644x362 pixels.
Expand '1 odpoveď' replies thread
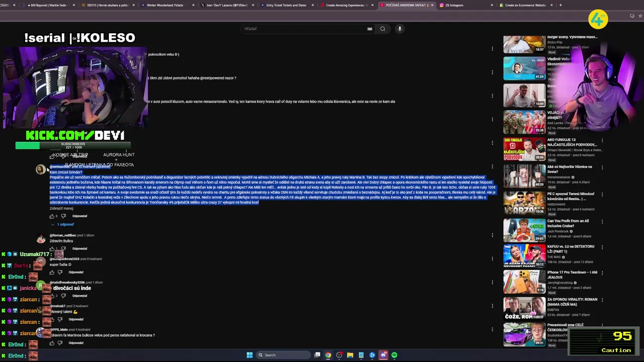[x=63, y=224]
